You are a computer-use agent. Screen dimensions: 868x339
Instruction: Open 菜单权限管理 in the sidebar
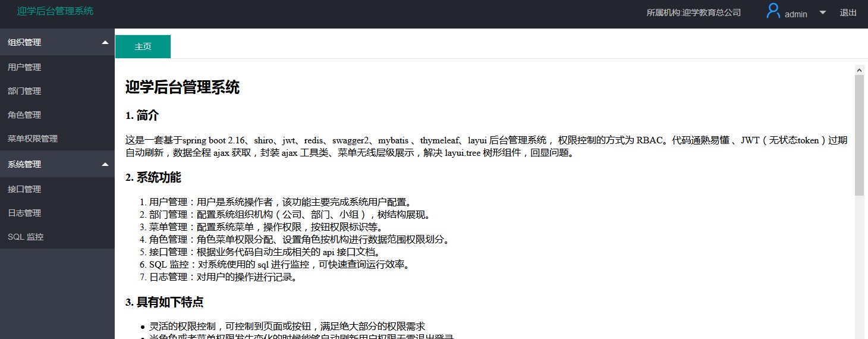coord(57,139)
